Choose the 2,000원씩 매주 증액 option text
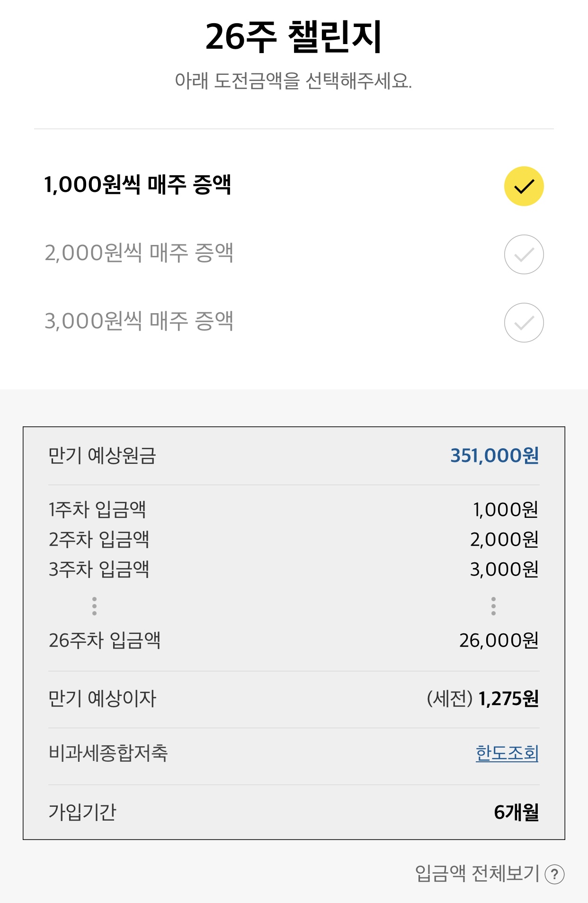The height and width of the screenshot is (903, 588). [x=139, y=253]
